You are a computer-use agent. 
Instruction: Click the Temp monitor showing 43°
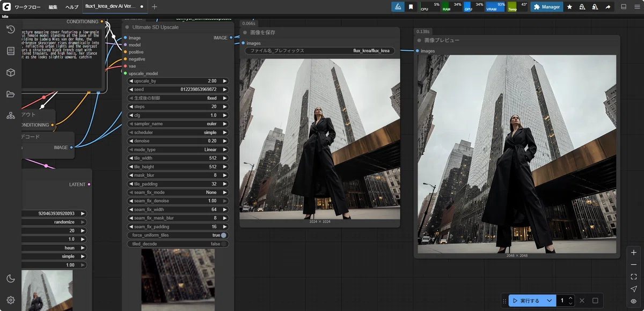pos(518,7)
